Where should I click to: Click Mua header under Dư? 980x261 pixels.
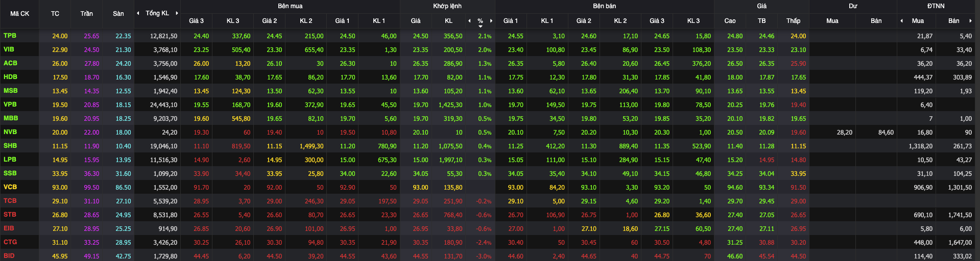click(x=832, y=21)
